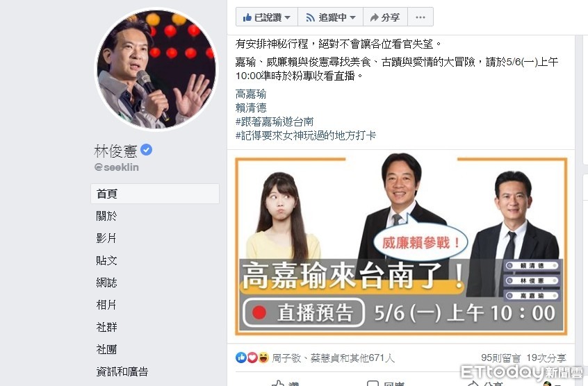Screen dimensions: 588x386
Task: Expand the 已說讚 liked dropdown arrow
Action: click(287, 17)
